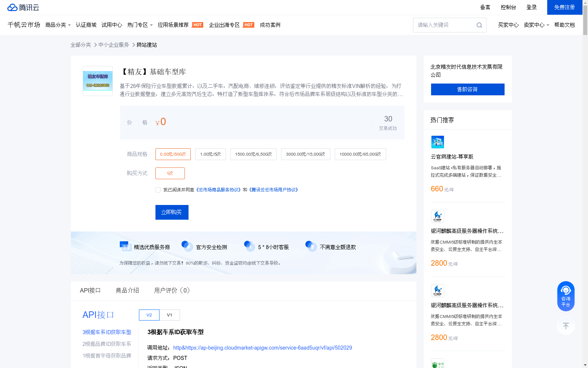The height and width of the screenshot is (368, 588).
Task: Switch API version to V1
Action: pyautogui.click(x=170, y=315)
